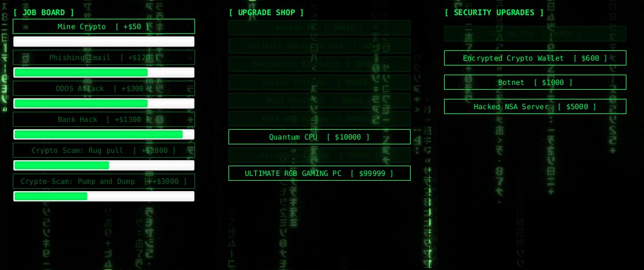
Task: Click the Pump and Dump progress bar
Action: pos(104,196)
